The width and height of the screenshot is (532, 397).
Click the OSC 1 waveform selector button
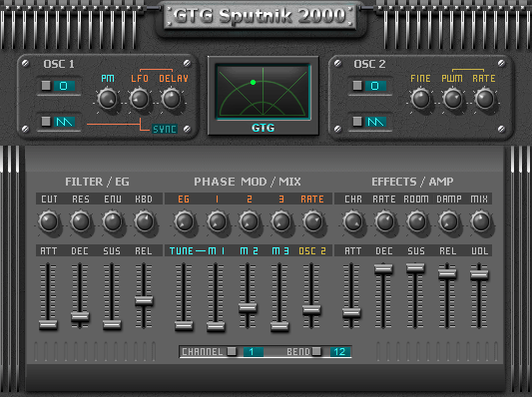[46, 122]
